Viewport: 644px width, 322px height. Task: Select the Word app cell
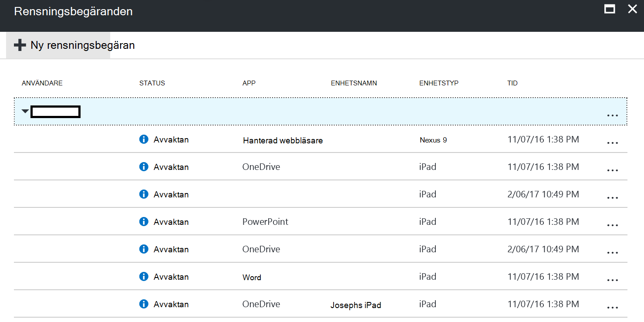pos(252,277)
